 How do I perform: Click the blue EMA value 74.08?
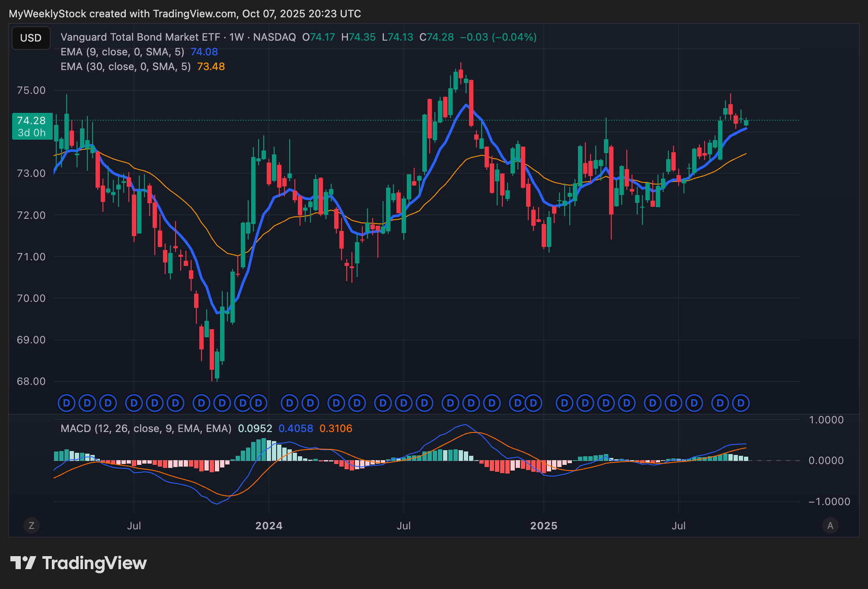coord(204,52)
